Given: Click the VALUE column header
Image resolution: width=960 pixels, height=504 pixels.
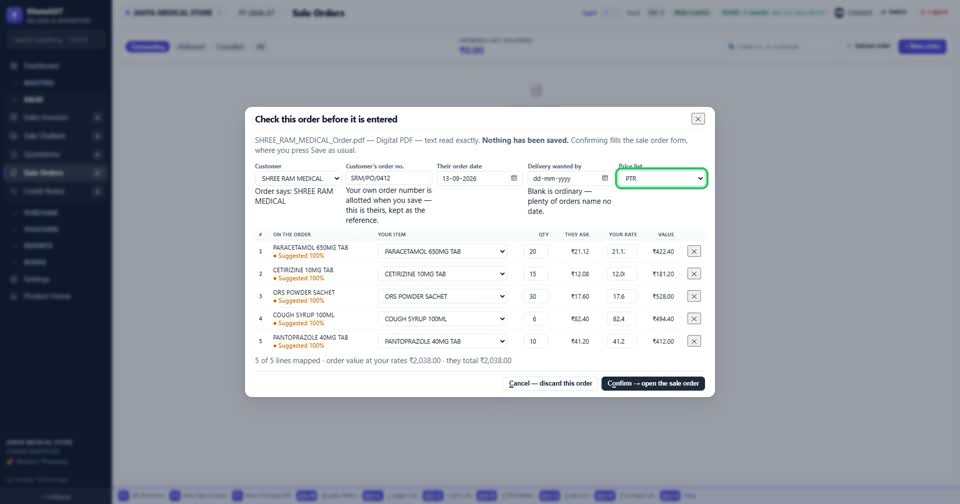Looking at the screenshot, I should pos(666,235).
